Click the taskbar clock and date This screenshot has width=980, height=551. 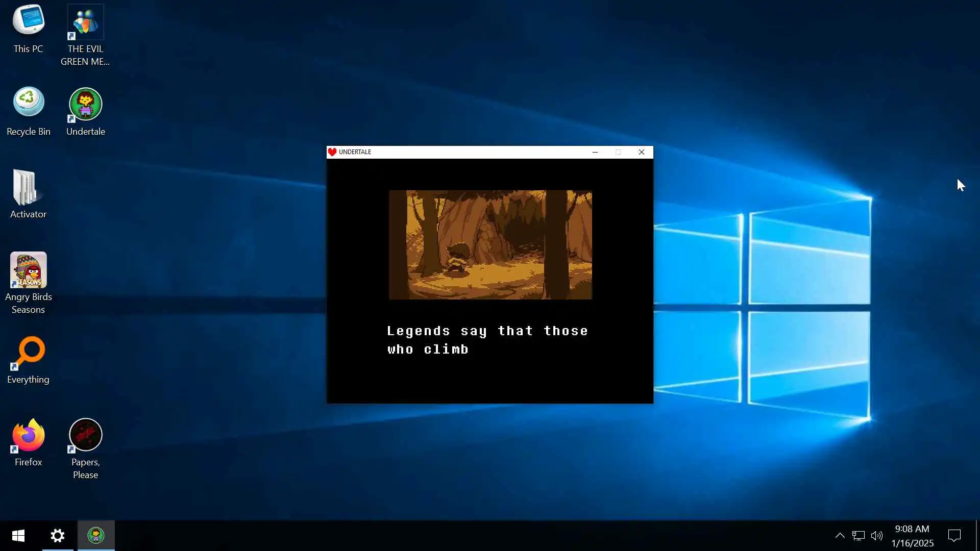[912, 536]
